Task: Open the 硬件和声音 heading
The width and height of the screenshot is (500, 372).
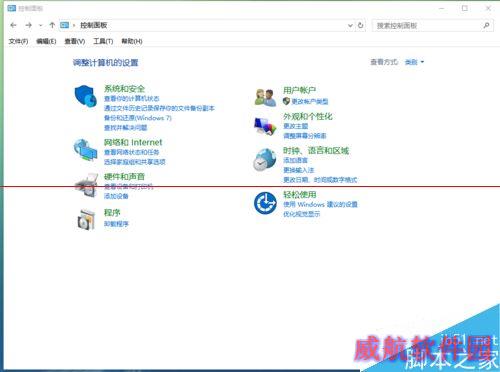Action: click(x=124, y=177)
